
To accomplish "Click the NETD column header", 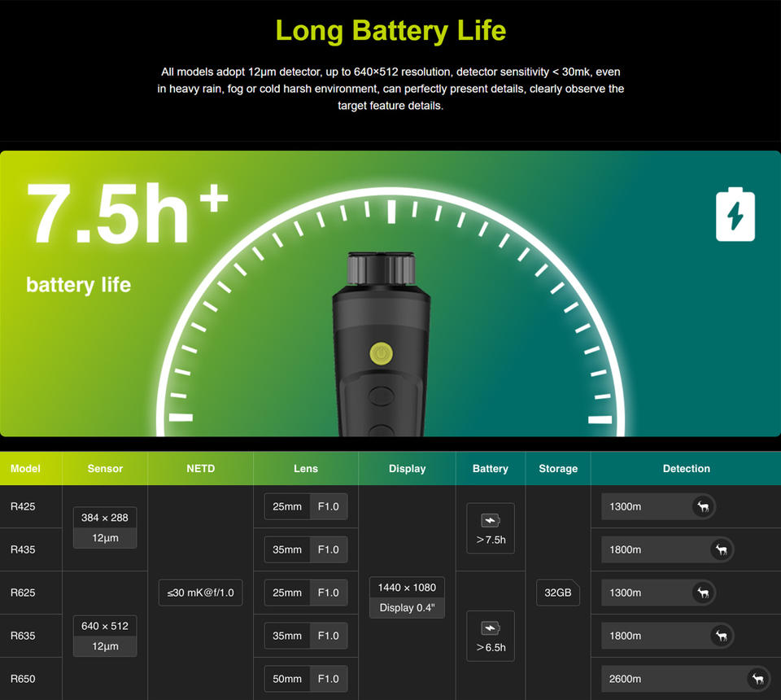I will [201, 468].
